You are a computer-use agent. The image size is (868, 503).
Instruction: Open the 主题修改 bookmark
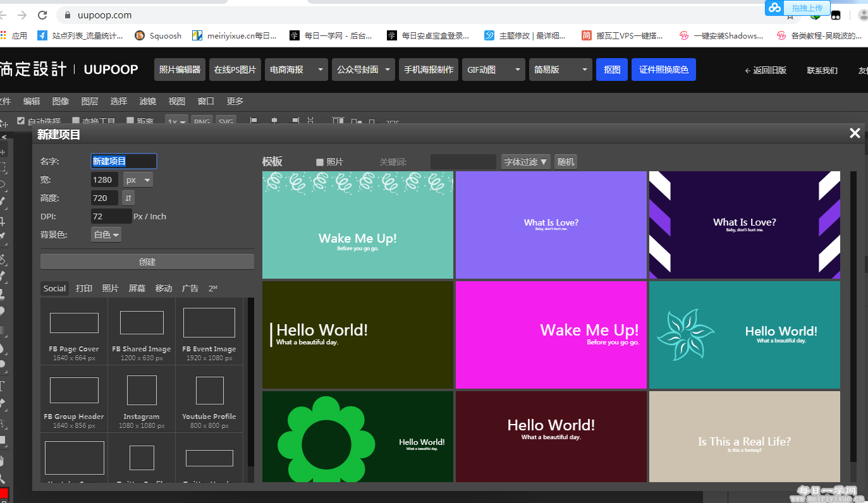tap(526, 36)
